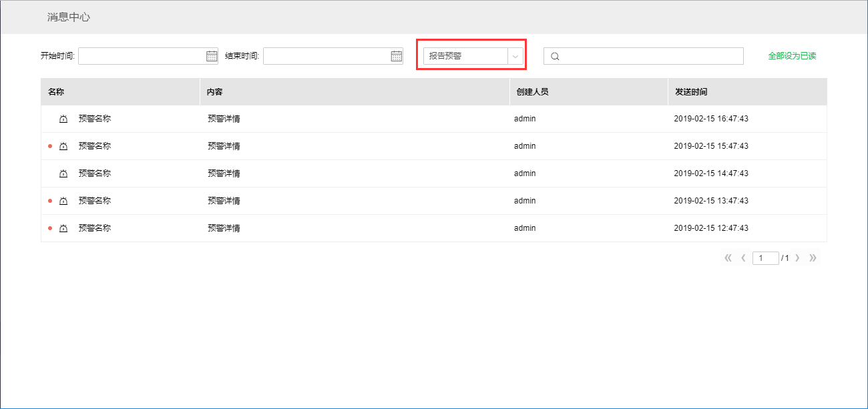Open the start time calendar picker icon
This screenshot has width=868, height=409.
212,56
